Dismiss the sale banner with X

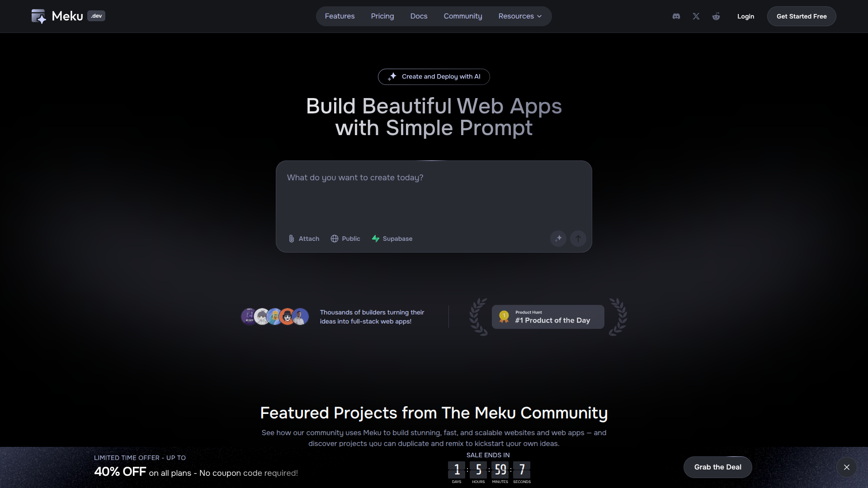tap(846, 467)
